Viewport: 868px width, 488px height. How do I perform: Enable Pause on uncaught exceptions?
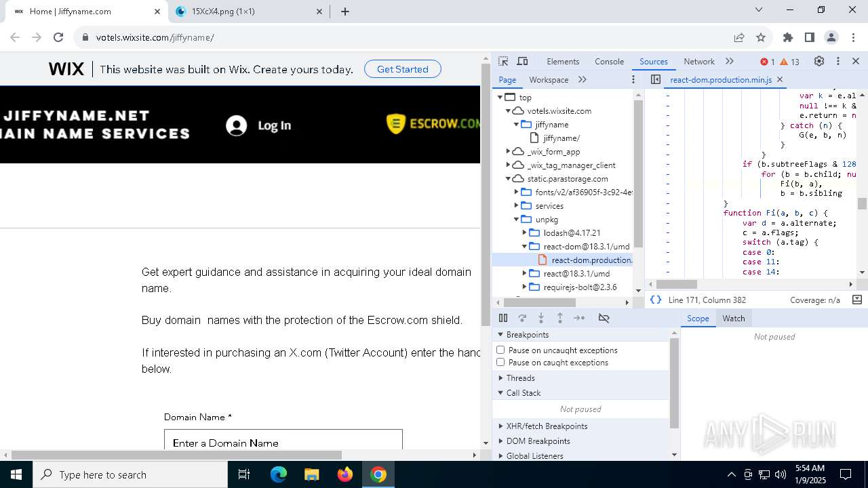[x=500, y=350]
